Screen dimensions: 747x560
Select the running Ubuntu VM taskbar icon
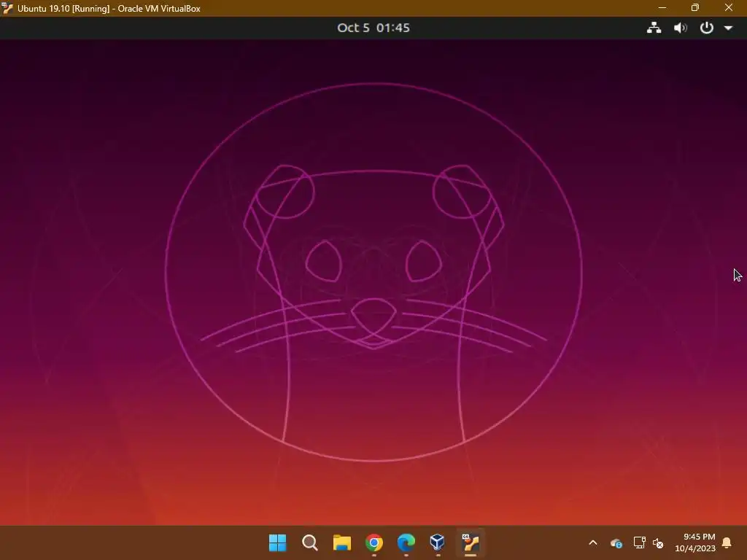[471, 542]
